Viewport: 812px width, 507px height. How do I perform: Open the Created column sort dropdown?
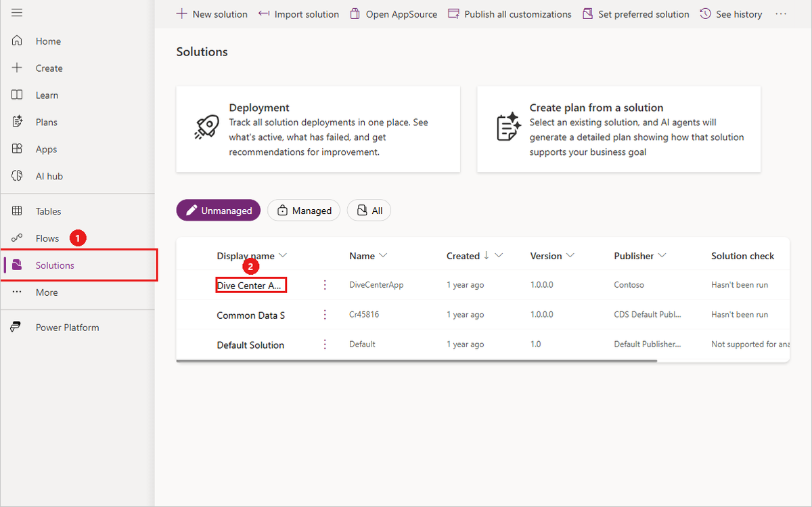click(499, 255)
